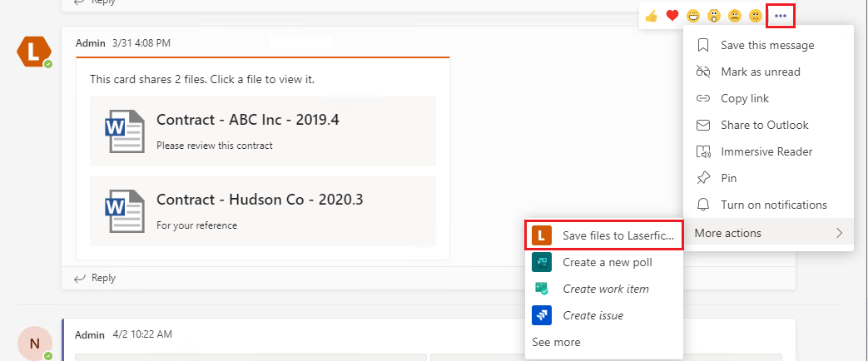Screen dimensions: 868x361
Task: Choose Share to Outlook
Action: pyautogui.click(x=768, y=125)
